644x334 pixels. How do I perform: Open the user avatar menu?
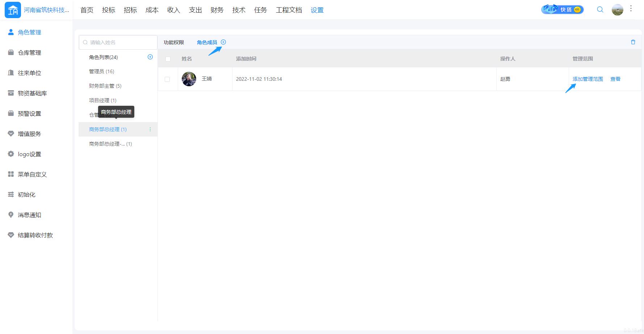tap(617, 10)
